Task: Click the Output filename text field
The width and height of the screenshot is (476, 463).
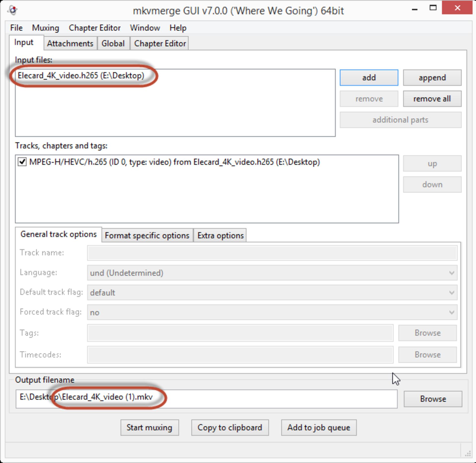Action: [x=206, y=399]
